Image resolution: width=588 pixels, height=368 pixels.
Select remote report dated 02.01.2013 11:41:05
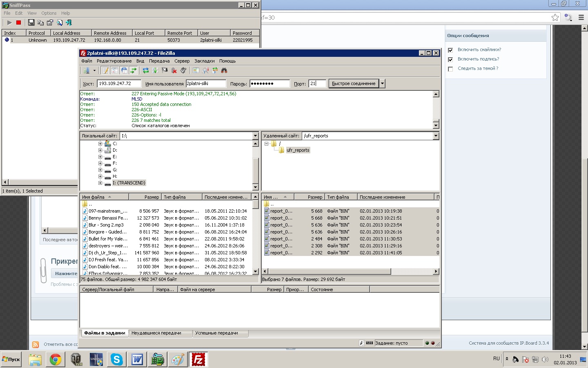click(x=350, y=253)
